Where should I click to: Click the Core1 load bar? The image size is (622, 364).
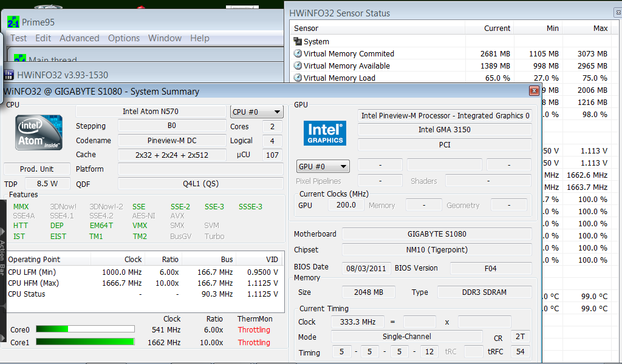pyautogui.click(x=85, y=342)
